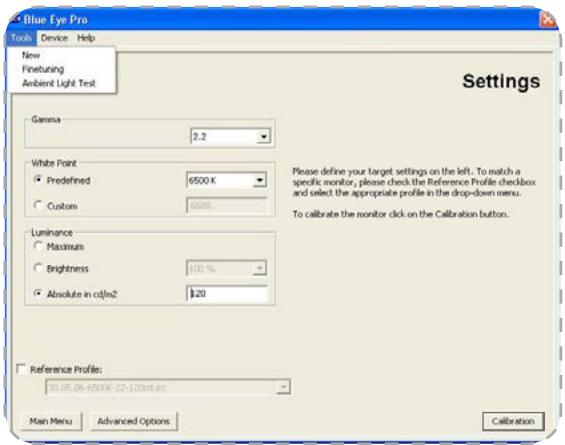Expand the Gamma 2.2 dropdown
The height and width of the screenshot is (445, 565).
(264, 137)
